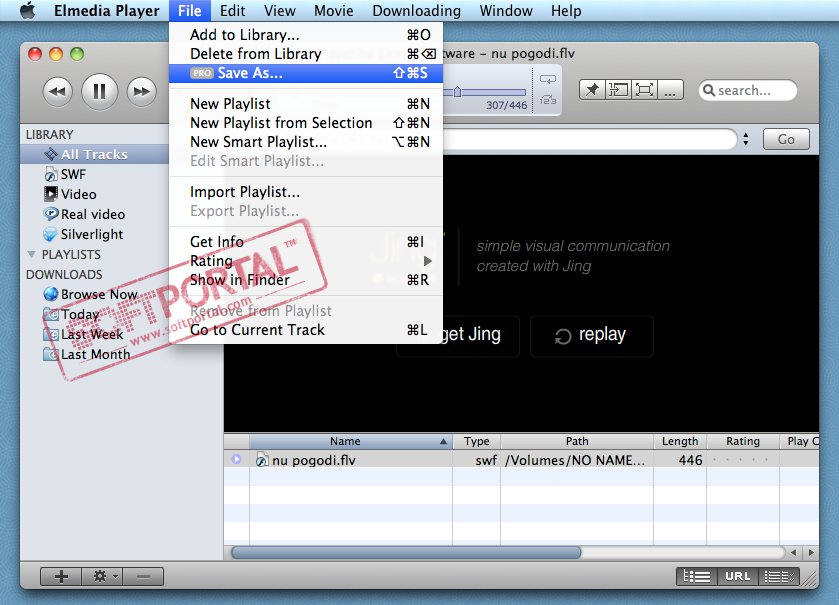Set rating dots for nu pogodi.flv
Screen dimensions: 839x605
pyautogui.click(x=741, y=460)
